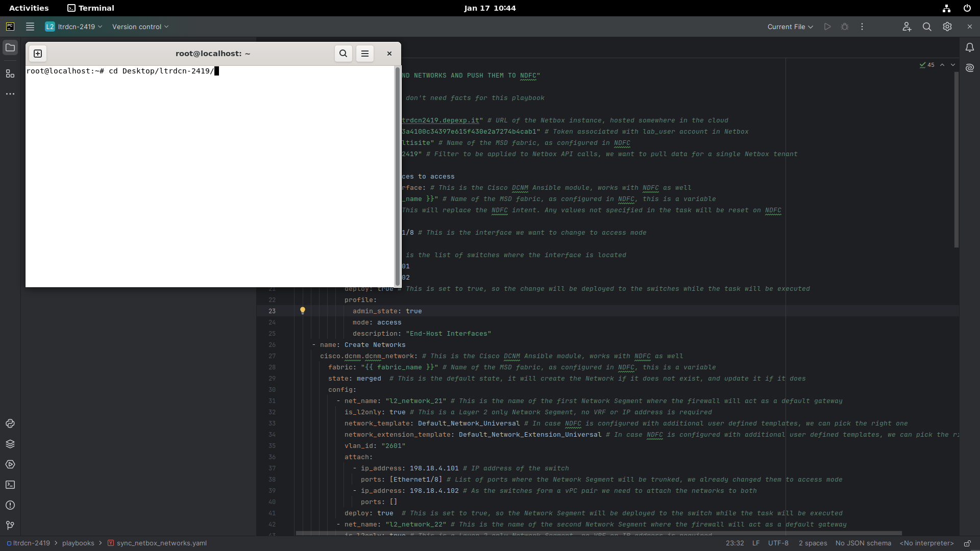Open the PyCharm main menu hamburger icon

click(30, 27)
